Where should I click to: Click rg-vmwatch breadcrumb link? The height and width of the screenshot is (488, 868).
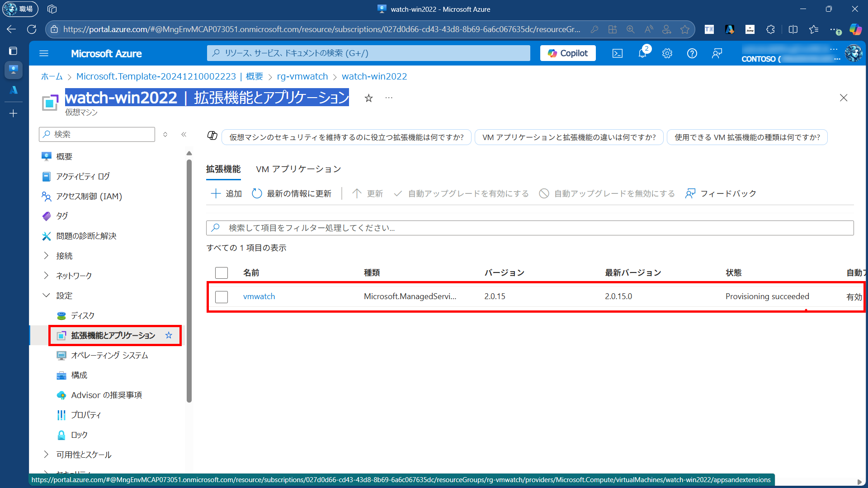tap(302, 76)
